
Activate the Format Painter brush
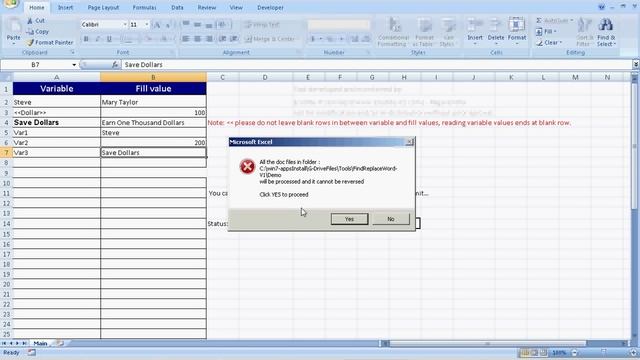30,42
